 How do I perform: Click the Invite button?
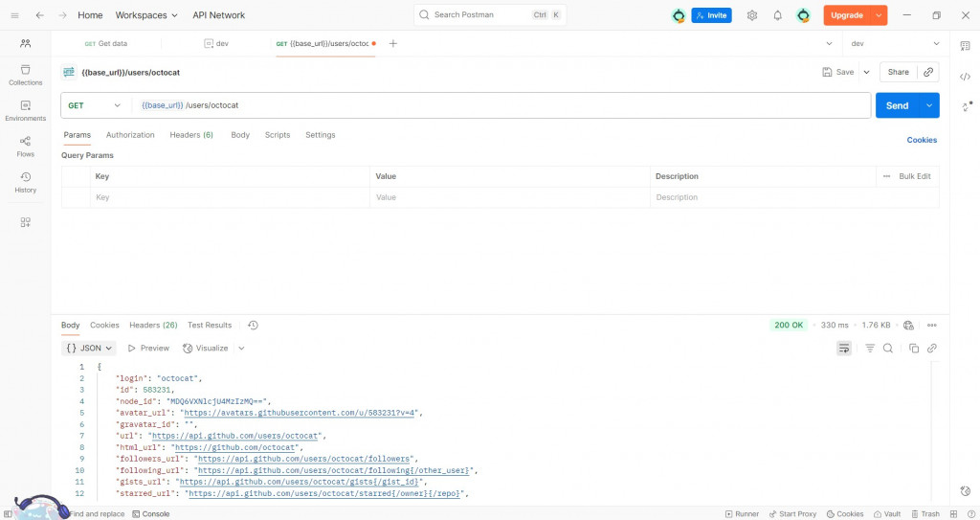pyautogui.click(x=711, y=15)
